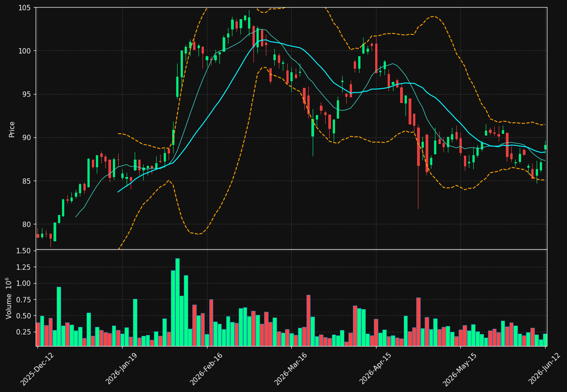The width and height of the screenshot is (567, 392).
Task: Select the 95 price tick label
Action: 26,94
